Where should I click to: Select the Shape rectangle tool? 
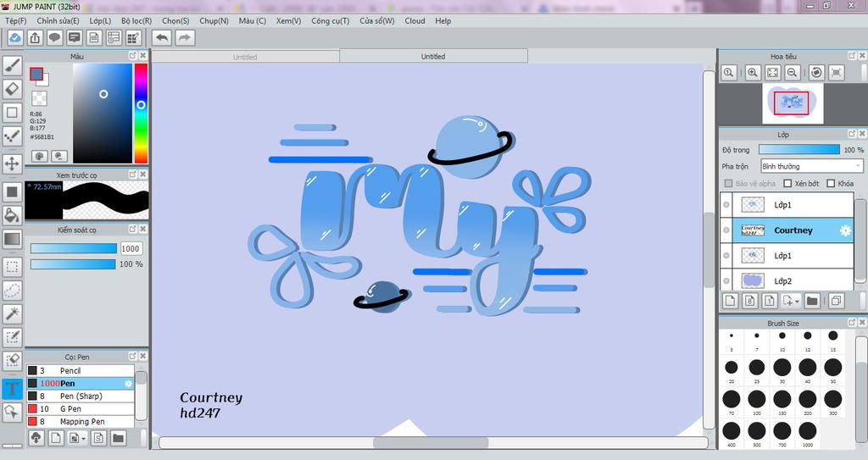point(12,113)
